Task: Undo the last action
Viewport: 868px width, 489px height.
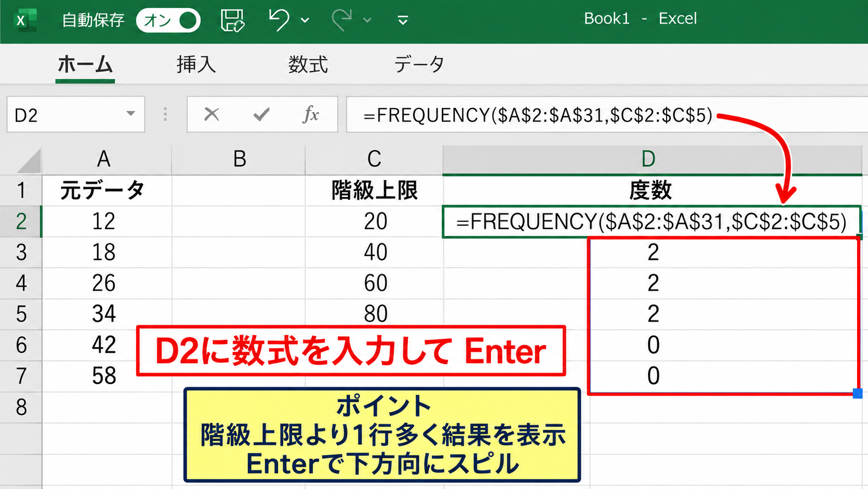Action: (279, 20)
